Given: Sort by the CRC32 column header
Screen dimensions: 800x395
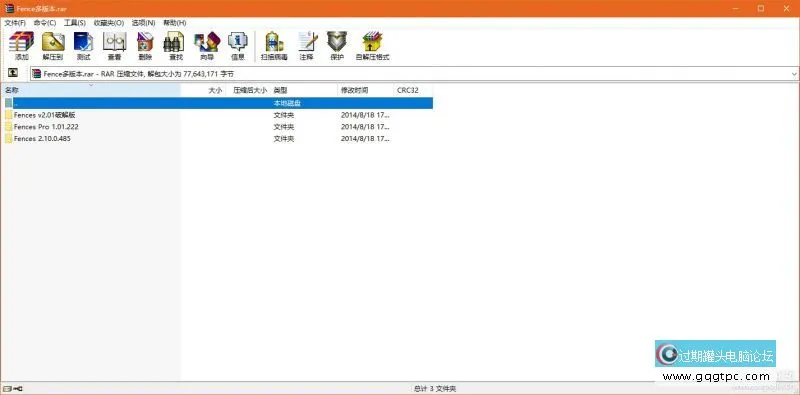Looking at the screenshot, I should tap(413, 90).
